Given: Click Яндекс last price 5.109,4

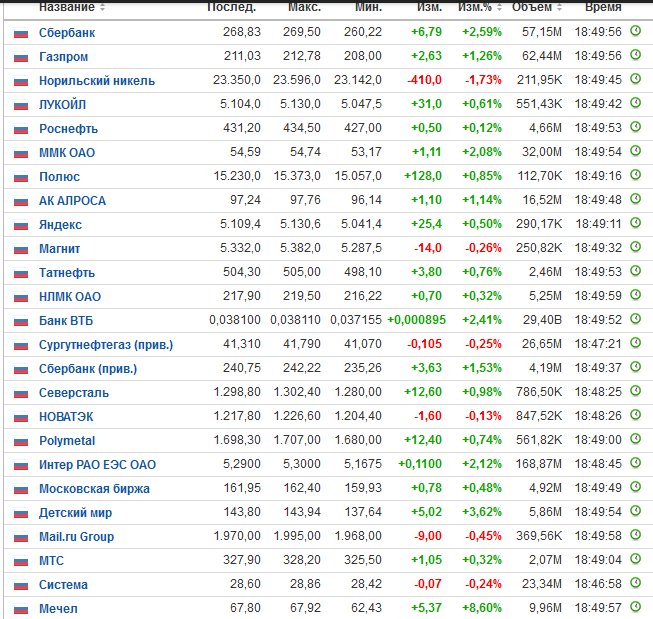Looking at the screenshot, I should point(240,224).
